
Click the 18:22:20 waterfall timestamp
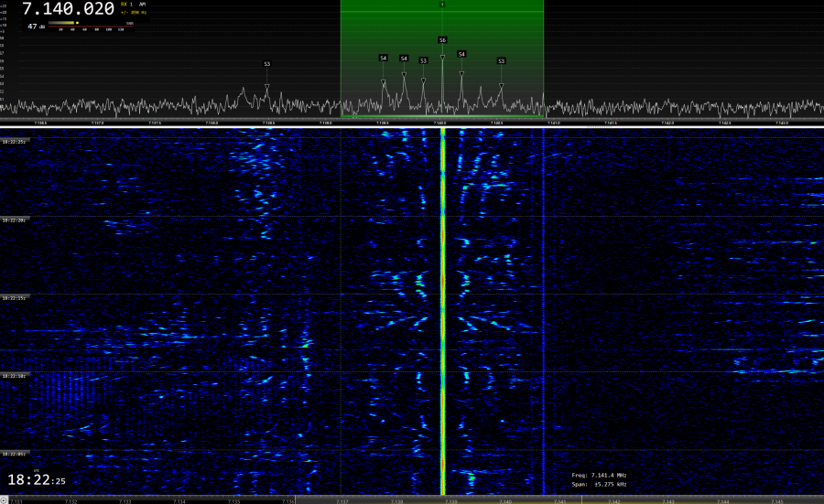click(14, 220)
